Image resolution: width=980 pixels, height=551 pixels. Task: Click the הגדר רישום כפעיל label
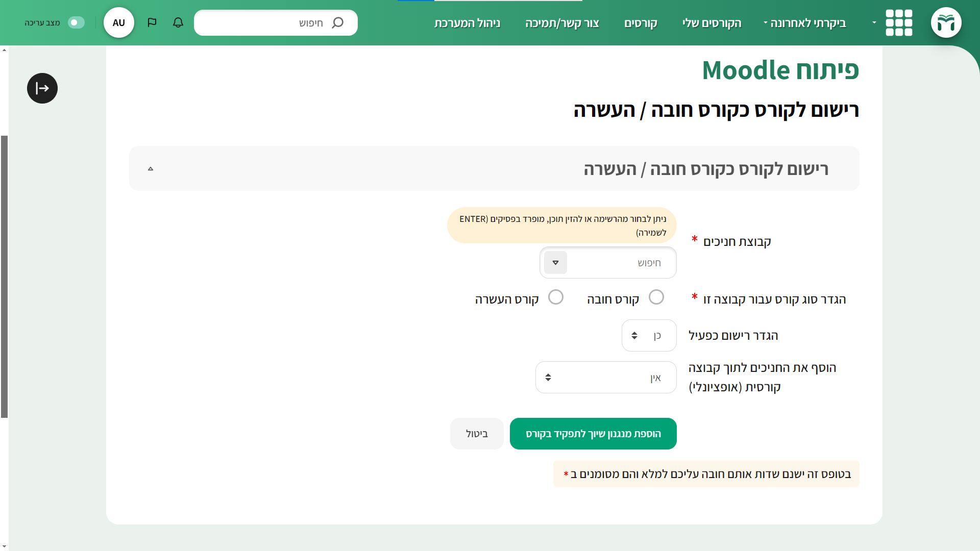coord(733,335)
